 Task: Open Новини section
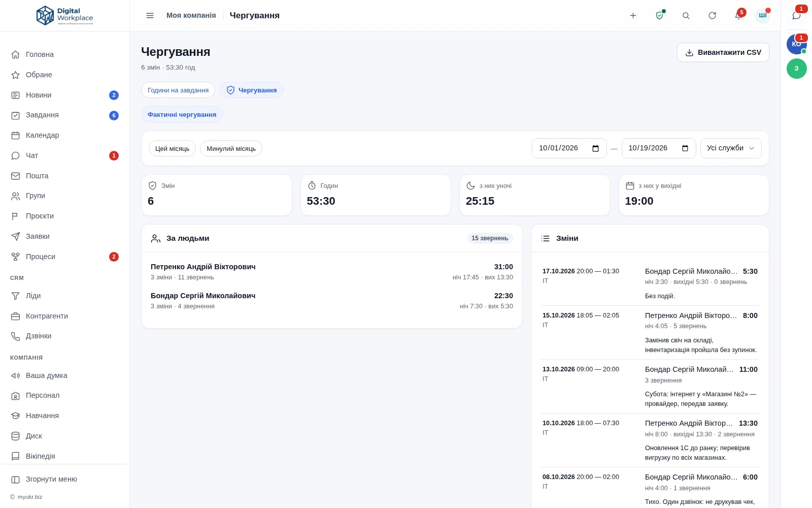64,95
